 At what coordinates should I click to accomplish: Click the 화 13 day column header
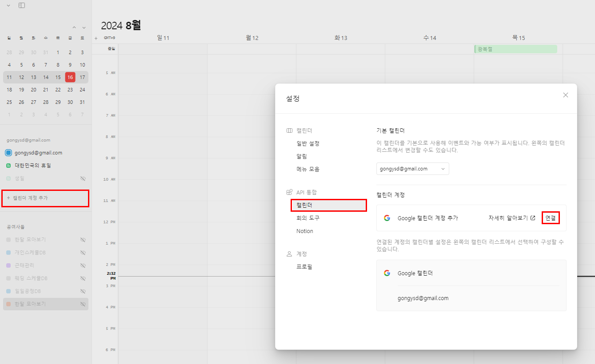(x=341, y=38)
